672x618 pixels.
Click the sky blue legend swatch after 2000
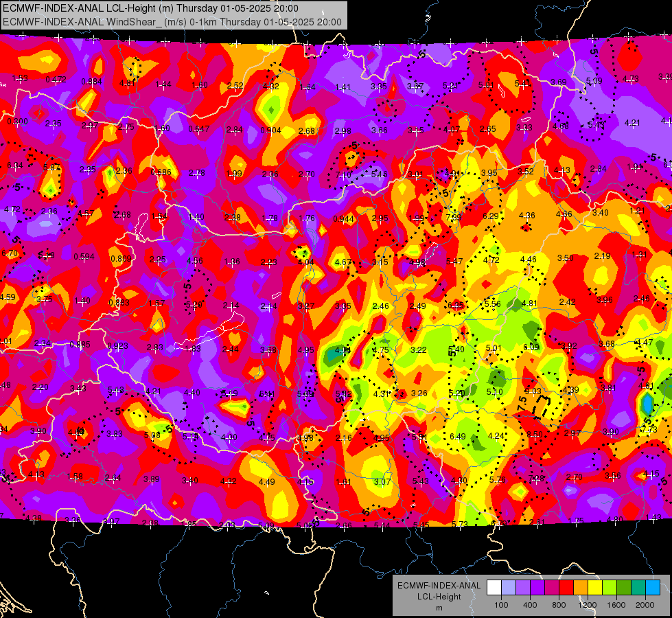[653, 588]
